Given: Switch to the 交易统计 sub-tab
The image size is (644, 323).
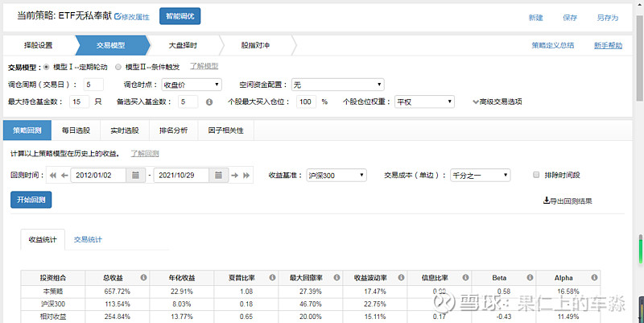Looking at the screenshot, I should coord(88,239).
